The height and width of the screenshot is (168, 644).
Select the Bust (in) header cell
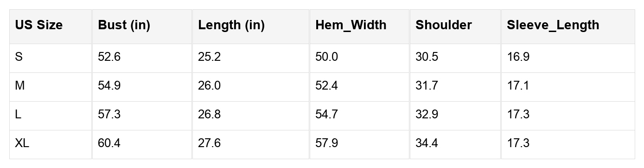click(142, 26)
